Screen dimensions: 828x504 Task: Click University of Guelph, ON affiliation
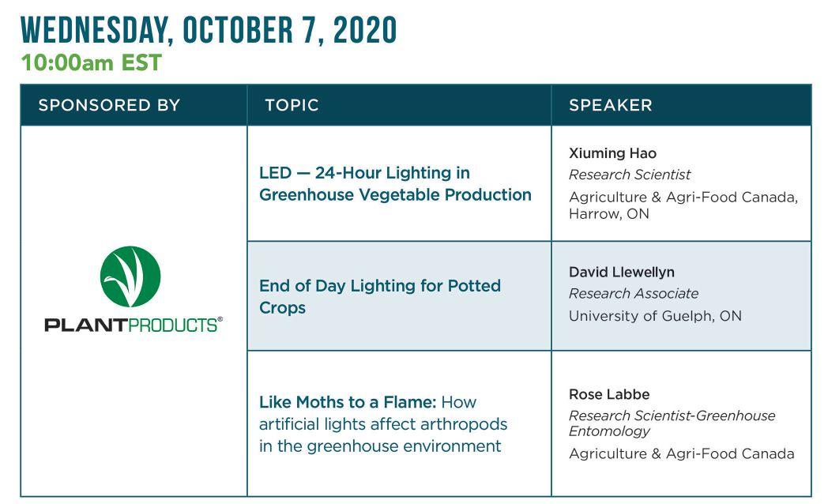coord(655,316)
